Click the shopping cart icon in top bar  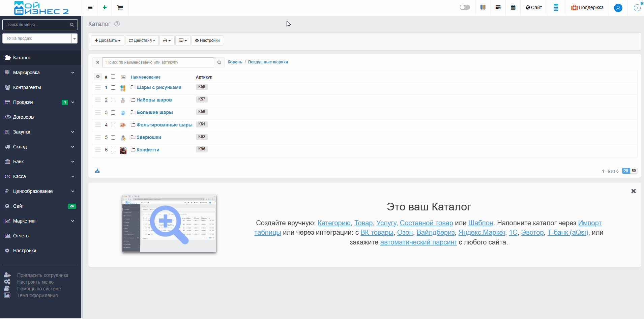pyautogui.click(x=120, y=8)
